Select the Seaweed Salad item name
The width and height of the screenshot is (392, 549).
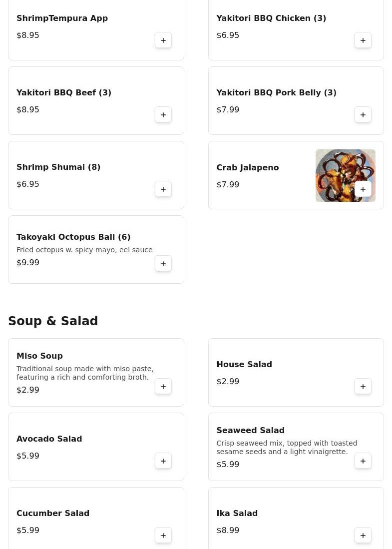pyautogui.click(x=251, y=430)
